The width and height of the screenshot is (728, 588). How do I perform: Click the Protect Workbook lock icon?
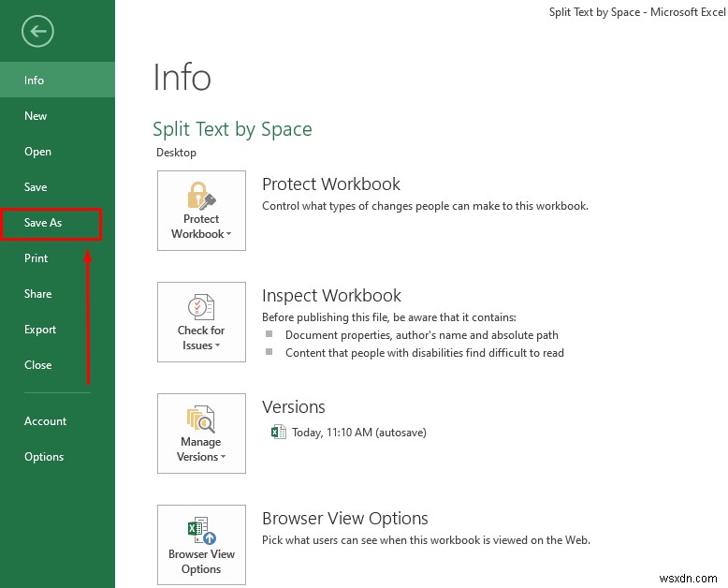click(x=201, y=195)
